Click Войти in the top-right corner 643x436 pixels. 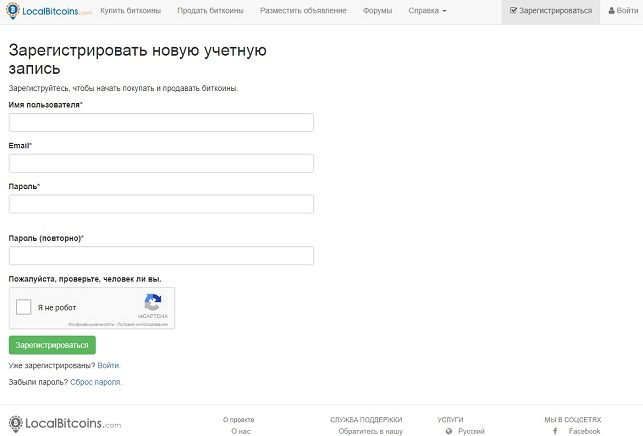pos(622,11)
